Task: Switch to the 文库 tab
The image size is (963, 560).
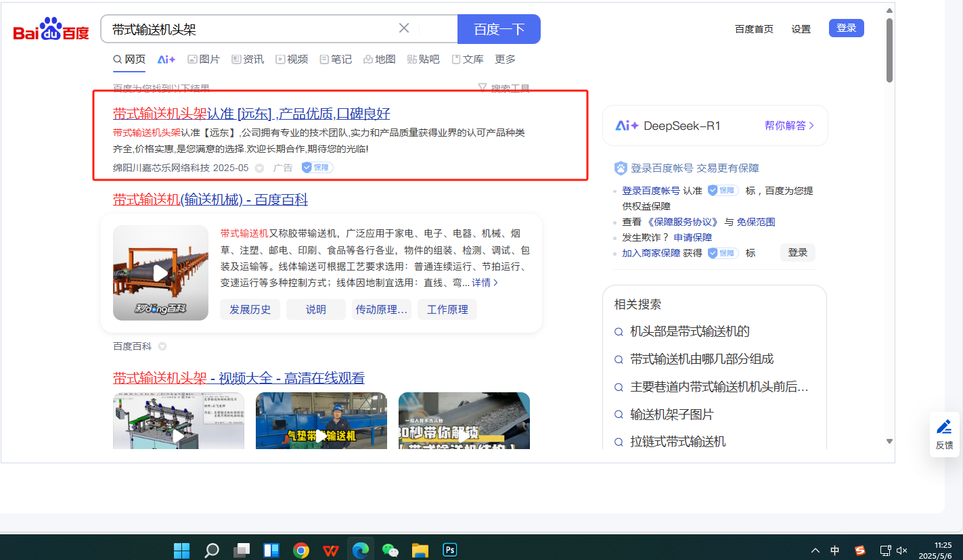Action: (x=468, y=60)
